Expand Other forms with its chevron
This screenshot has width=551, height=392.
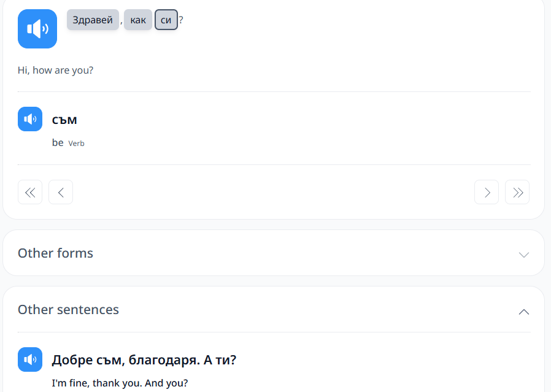[x=523, y=255]
